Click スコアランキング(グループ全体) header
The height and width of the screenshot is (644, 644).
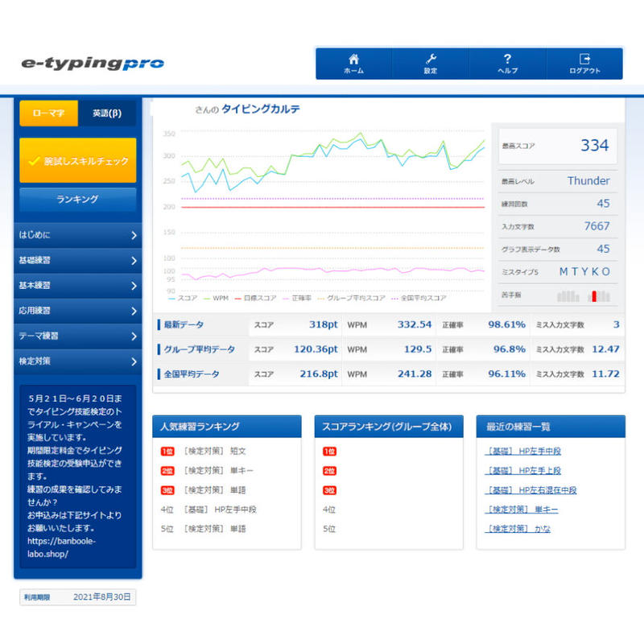pyautogui.click(x=389, y=427)
